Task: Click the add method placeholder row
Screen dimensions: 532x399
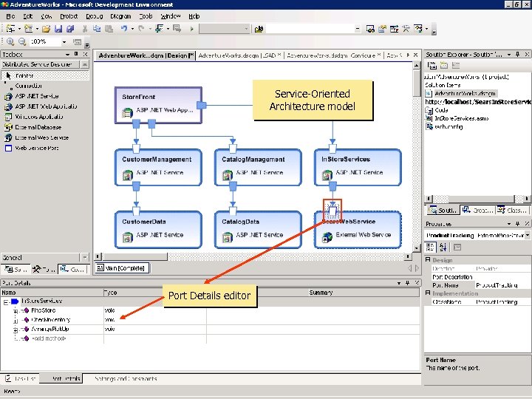Action: click(50, 338)
